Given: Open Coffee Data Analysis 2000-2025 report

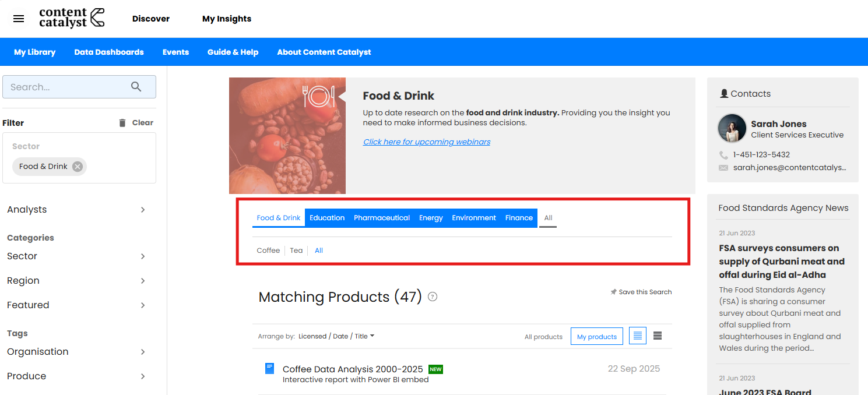Looking at the screenshot, I should coord(352,369).
